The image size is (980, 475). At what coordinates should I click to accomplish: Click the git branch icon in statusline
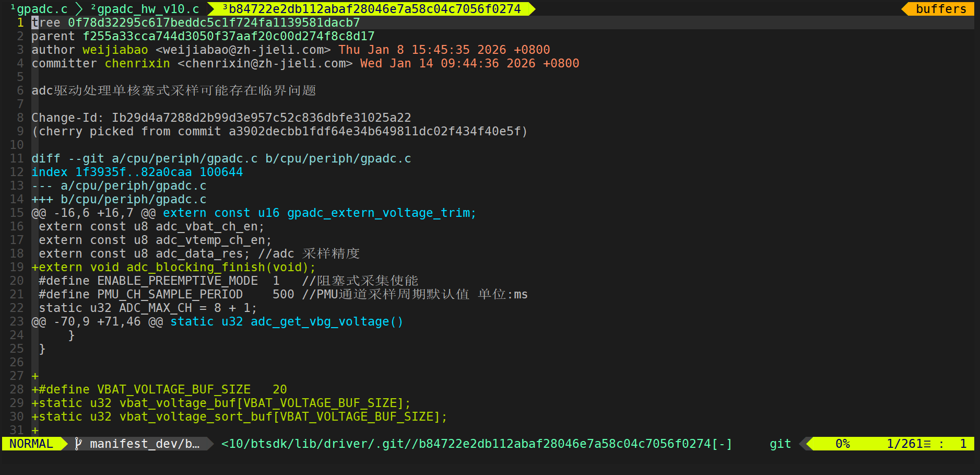pos(78,444)
